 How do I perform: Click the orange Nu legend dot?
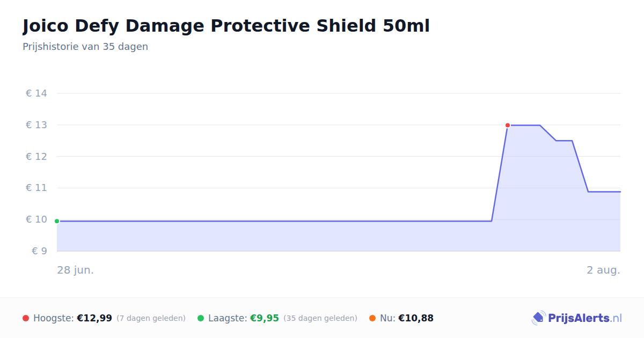click(372, 318)
